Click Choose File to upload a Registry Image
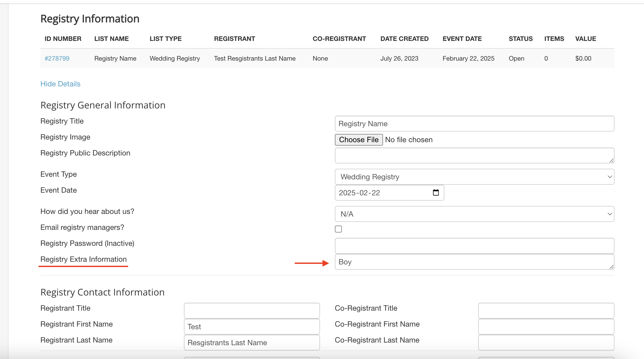This screenshot has width=644, height=359. 359,140
